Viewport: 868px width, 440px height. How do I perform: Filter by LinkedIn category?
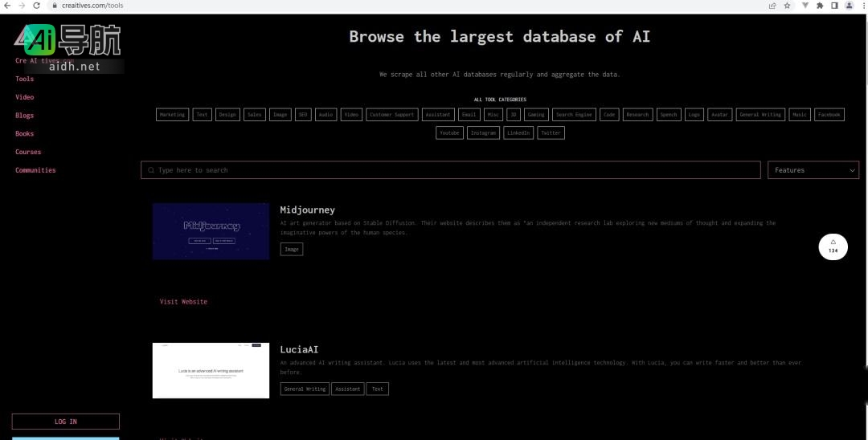pyautogui.click(x=518, y=133)
